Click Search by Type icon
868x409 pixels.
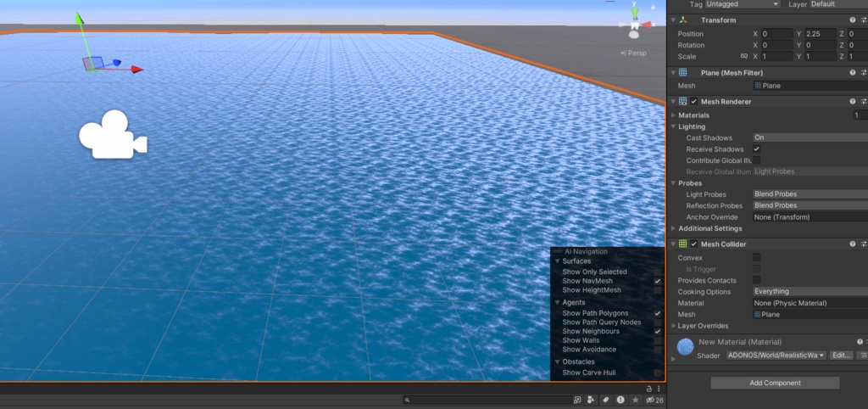tap(591, 401)
